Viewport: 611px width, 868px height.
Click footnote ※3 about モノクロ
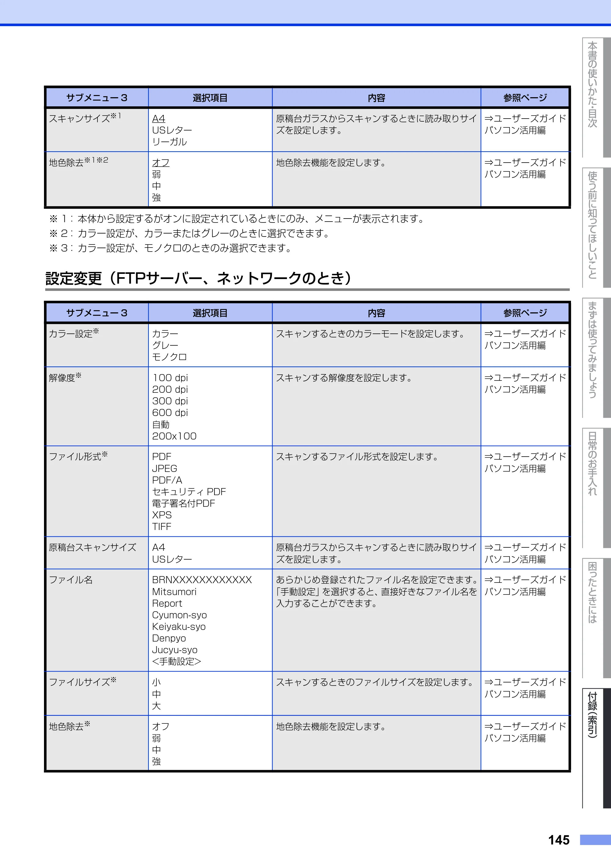(170, 248)
